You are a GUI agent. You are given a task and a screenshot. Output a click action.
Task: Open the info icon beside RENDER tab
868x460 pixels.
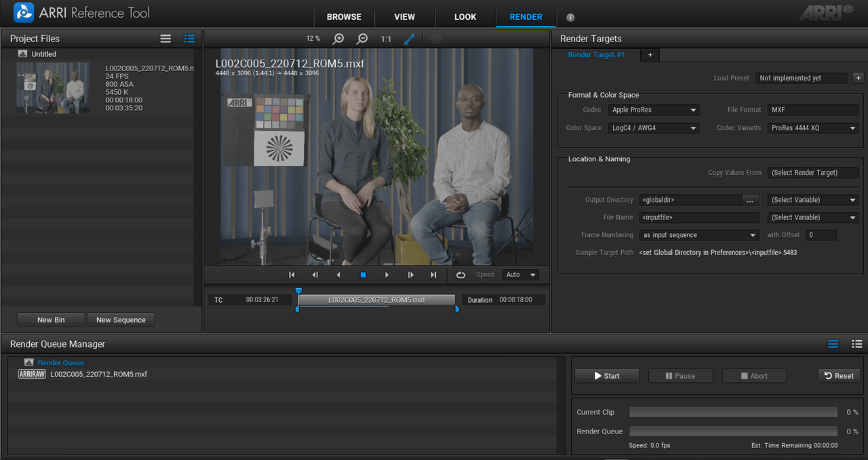pyautogui.click(x=570, y=18)
